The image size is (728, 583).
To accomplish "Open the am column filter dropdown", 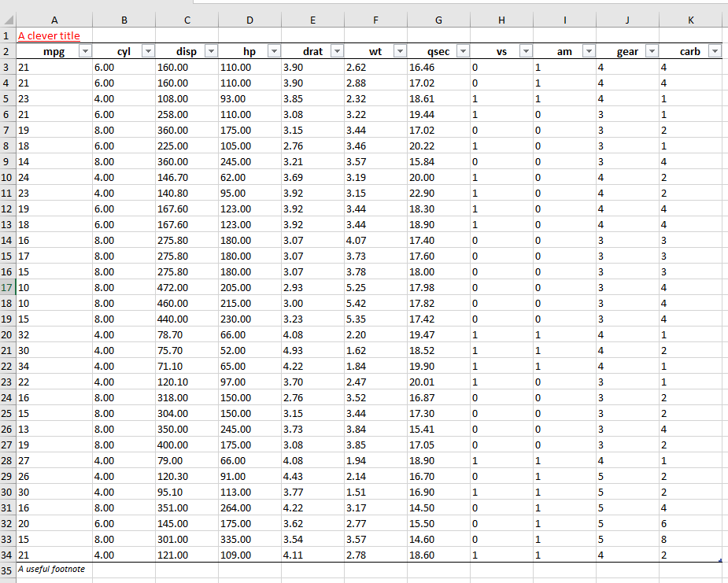I will 589,51.
